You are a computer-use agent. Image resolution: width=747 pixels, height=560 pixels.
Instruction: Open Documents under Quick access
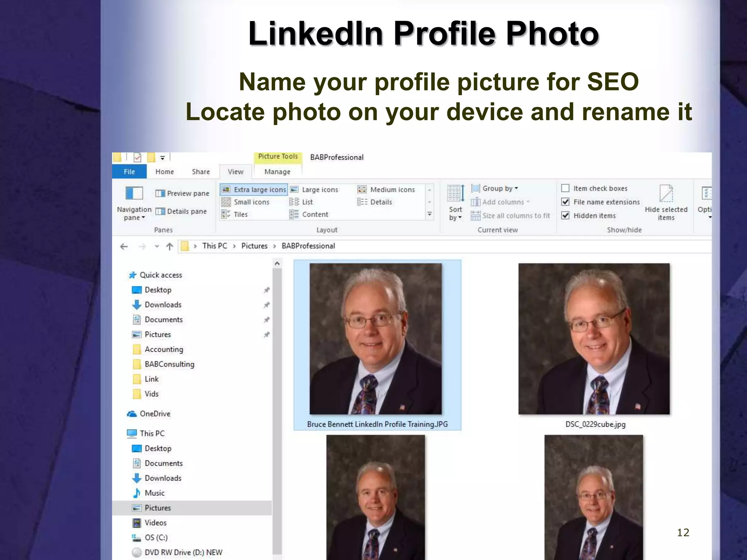click(x=163, y=320)
